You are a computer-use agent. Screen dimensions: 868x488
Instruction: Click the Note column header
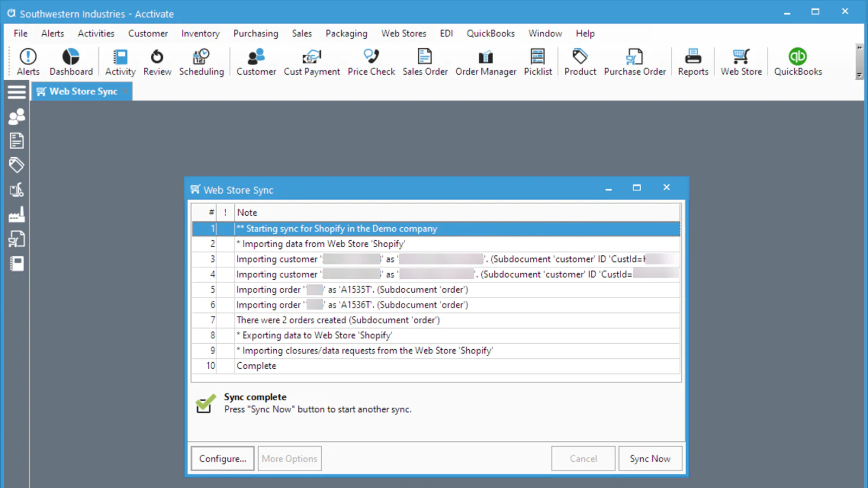click(457, 213)
